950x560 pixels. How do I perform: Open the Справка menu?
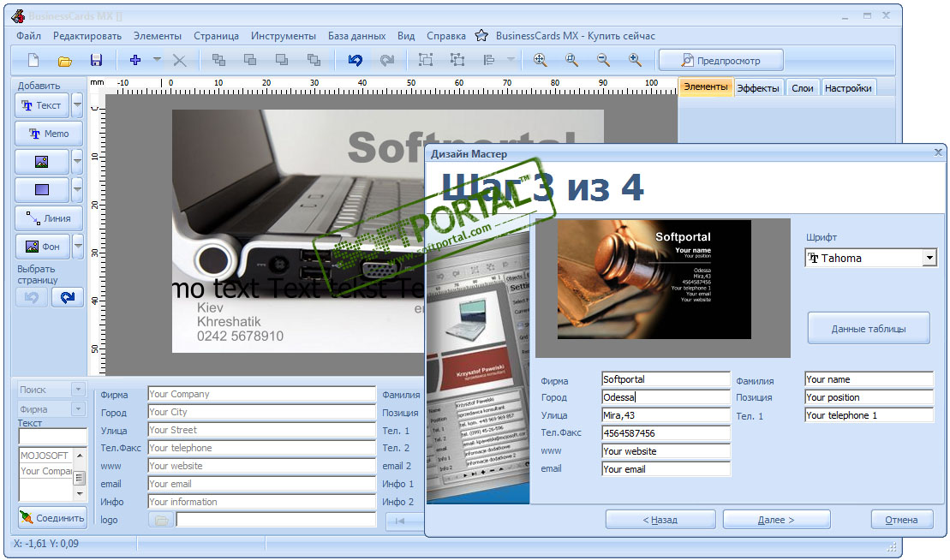[446, 36]
